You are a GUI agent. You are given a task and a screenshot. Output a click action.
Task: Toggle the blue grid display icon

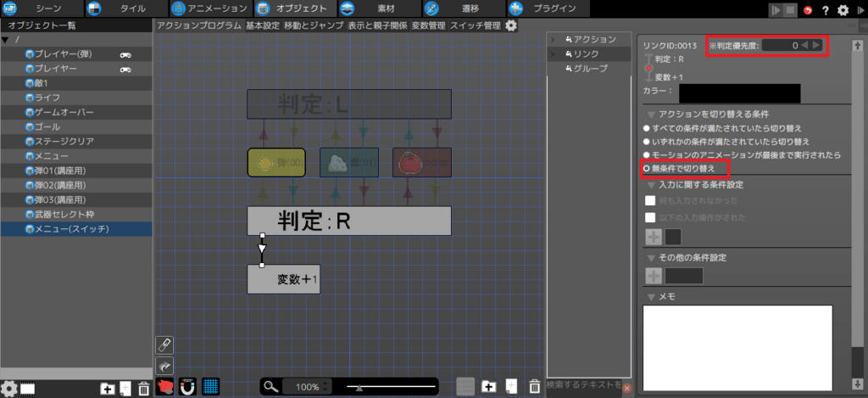tap(210, 386)
